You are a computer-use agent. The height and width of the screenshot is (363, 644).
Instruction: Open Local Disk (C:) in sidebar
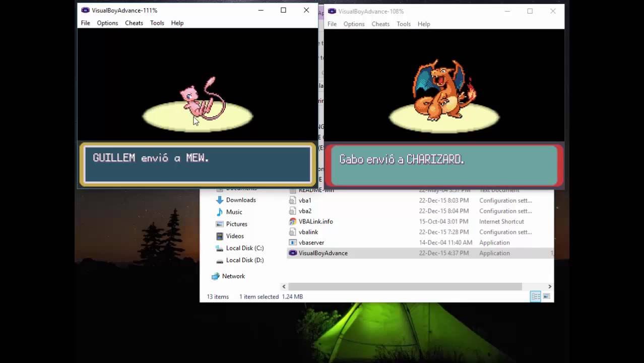coord(245,248)
